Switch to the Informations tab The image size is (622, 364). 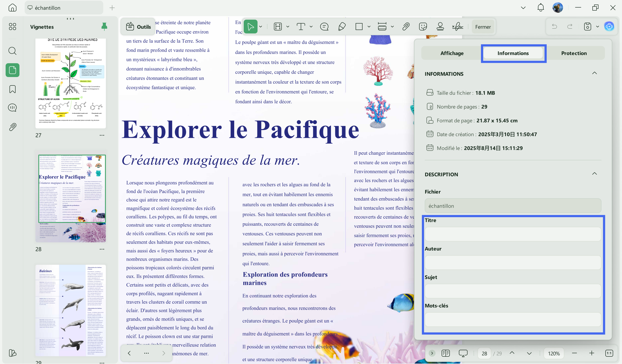tap(513, 53)
